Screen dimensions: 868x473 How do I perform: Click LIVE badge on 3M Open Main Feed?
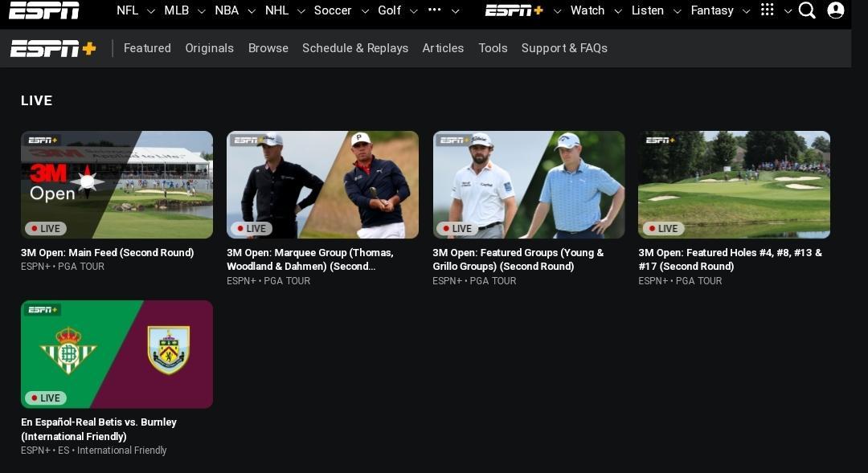pyautogui.click(x=45, y=229)
